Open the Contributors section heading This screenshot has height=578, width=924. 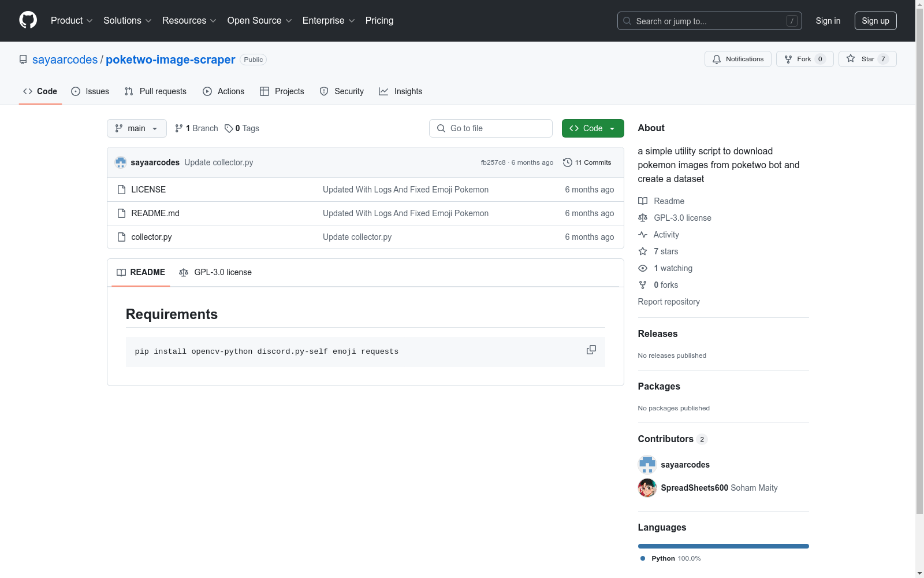(x=666, y=439)
